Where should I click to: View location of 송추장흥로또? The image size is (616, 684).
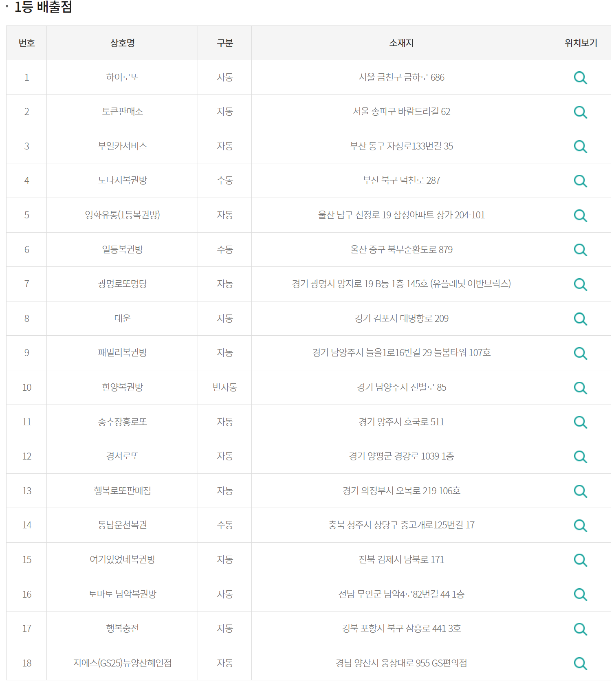580,422
